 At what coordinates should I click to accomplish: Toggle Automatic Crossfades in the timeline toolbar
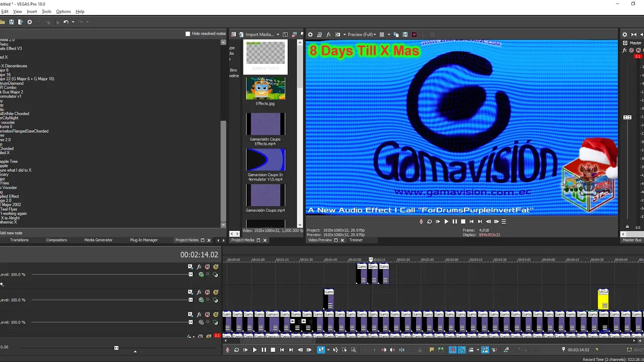(462, 350)
